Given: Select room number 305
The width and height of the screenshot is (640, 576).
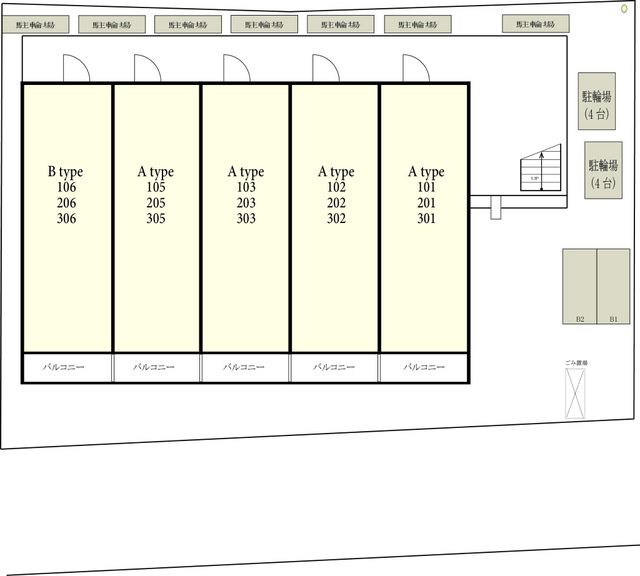Looking at the screenshot, I should (x=156, y=218).
